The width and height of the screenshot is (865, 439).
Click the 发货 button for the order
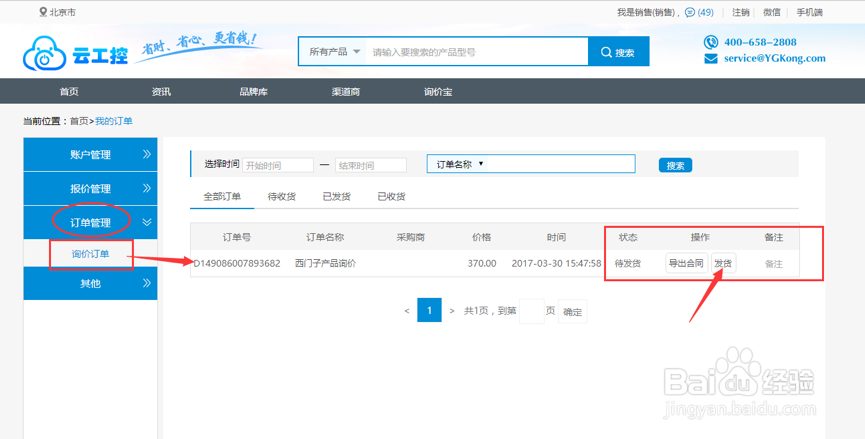(x=723, y=263)
